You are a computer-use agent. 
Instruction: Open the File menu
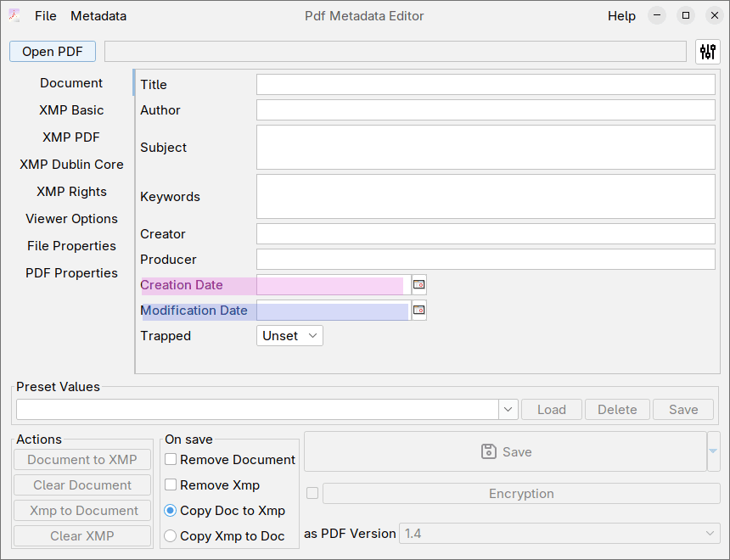pos(45,15)
